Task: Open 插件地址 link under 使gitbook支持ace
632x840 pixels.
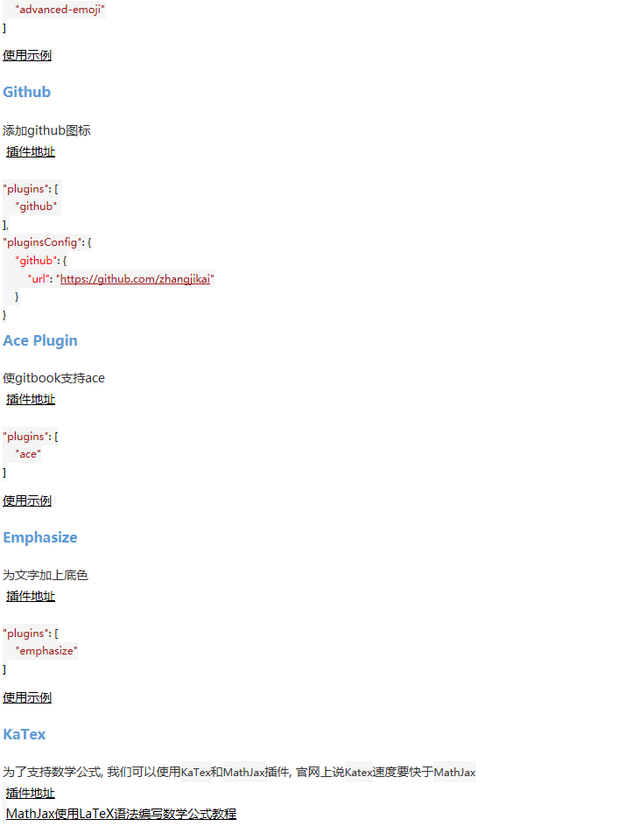Action: coord(31,399)
